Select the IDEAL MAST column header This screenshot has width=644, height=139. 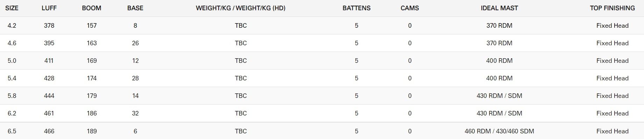coord(500,8)
